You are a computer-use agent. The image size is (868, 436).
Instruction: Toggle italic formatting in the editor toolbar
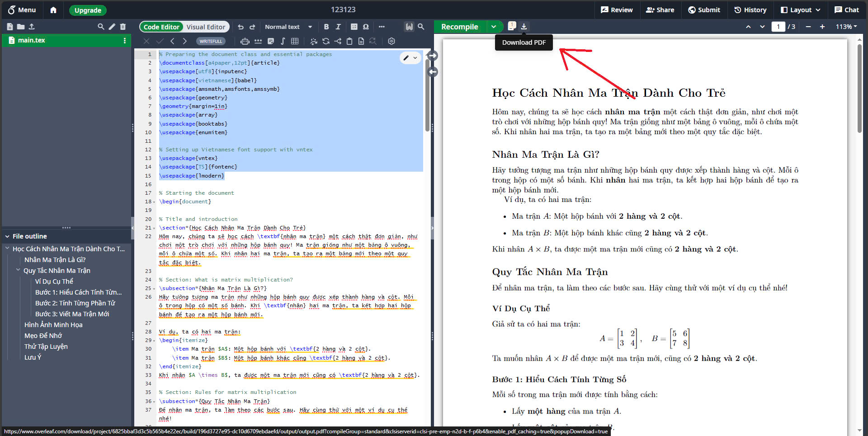tap(338, 27)
